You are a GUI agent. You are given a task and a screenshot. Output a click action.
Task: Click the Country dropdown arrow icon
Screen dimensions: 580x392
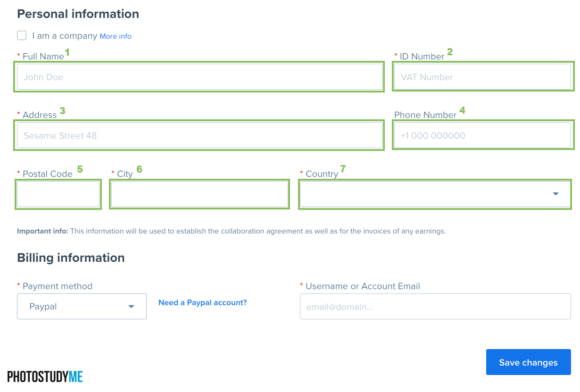pos(555,194)
